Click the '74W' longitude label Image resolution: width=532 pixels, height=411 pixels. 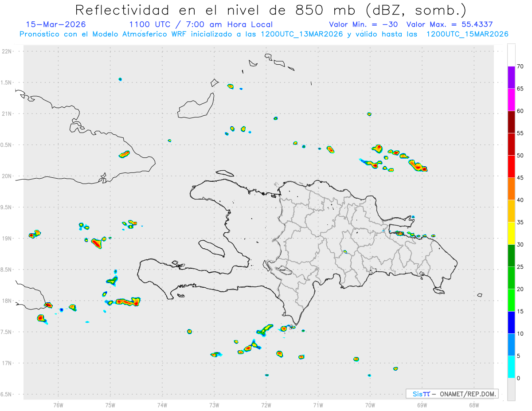(162, 404)
